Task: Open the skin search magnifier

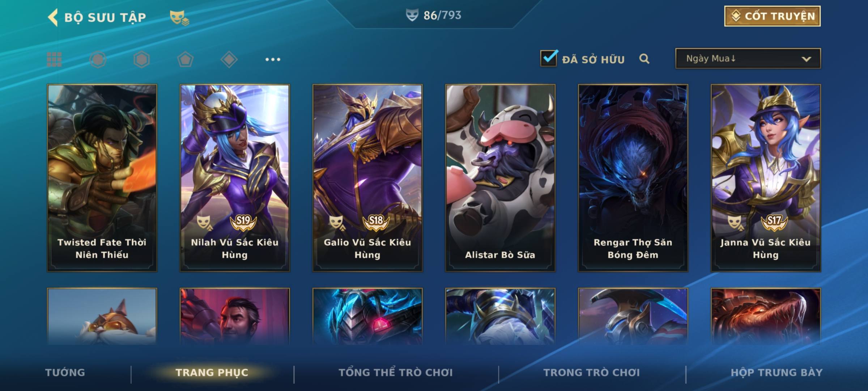Action: [644, 59]
